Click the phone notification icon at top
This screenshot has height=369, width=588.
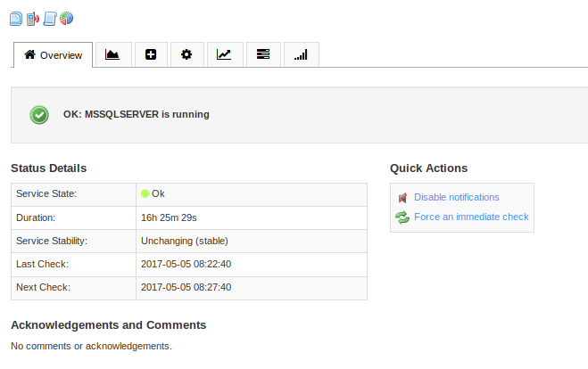[x=33, y=18]
